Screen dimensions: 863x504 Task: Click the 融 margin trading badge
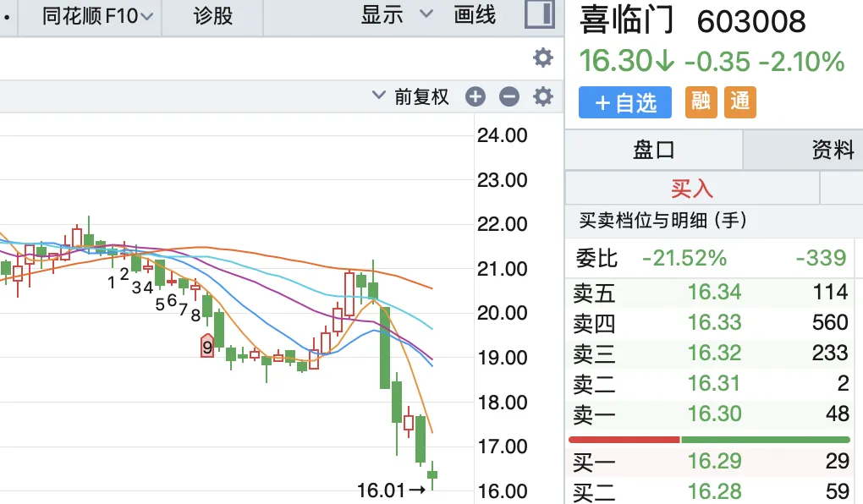coord(701,101)
